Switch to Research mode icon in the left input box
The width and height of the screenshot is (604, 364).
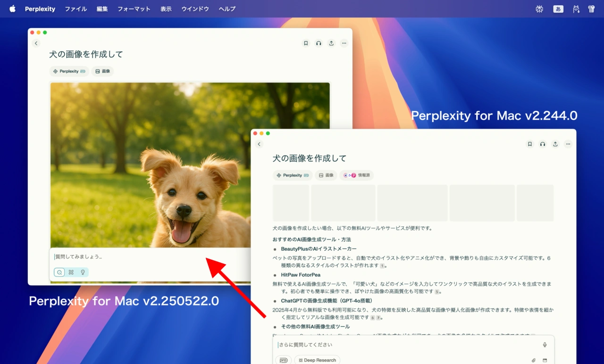71,272
